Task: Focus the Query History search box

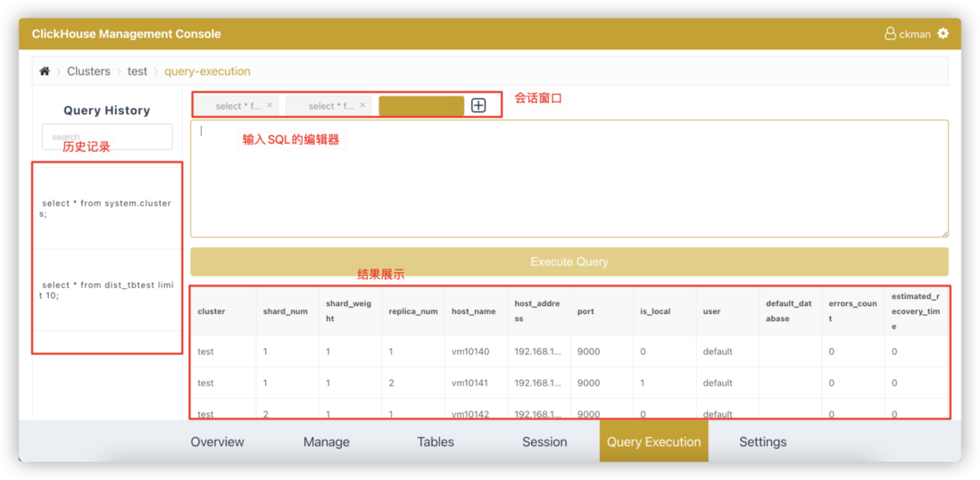Action: [107, 137]
